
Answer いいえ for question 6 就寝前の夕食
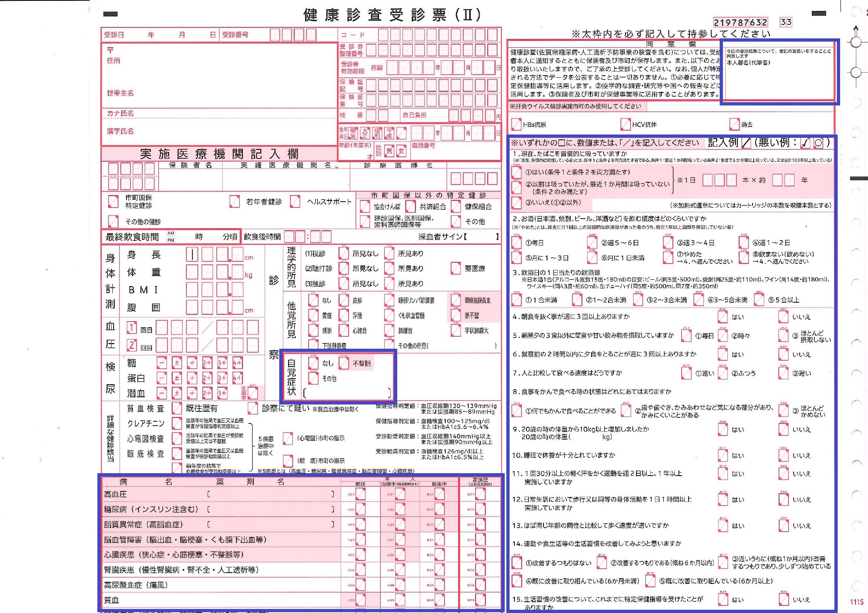(x=783, y=354)
